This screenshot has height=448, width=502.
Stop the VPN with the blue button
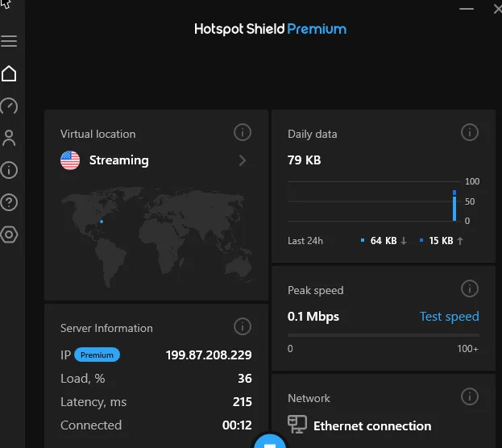point(270,442)
